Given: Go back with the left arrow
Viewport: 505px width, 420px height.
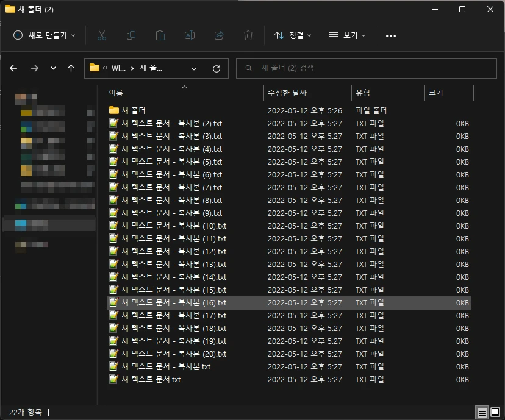Looking at the screenshot, I should (x=13, y=68).
